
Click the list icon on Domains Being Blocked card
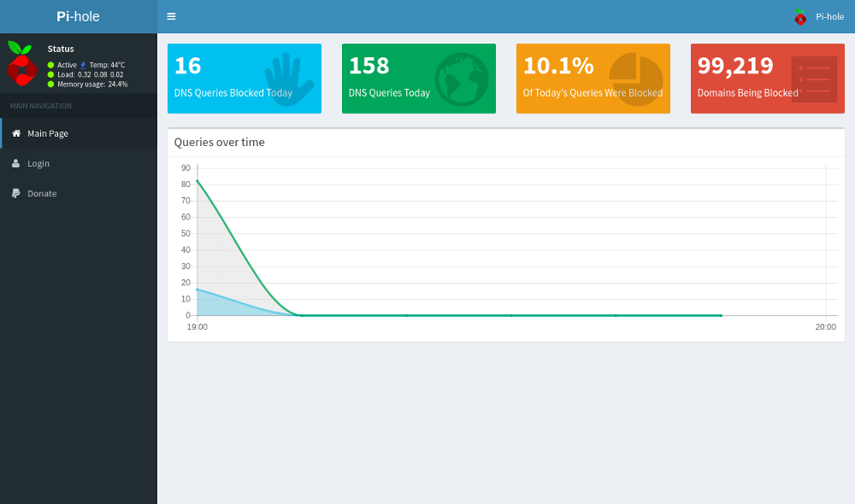click(x=813, y=79)
